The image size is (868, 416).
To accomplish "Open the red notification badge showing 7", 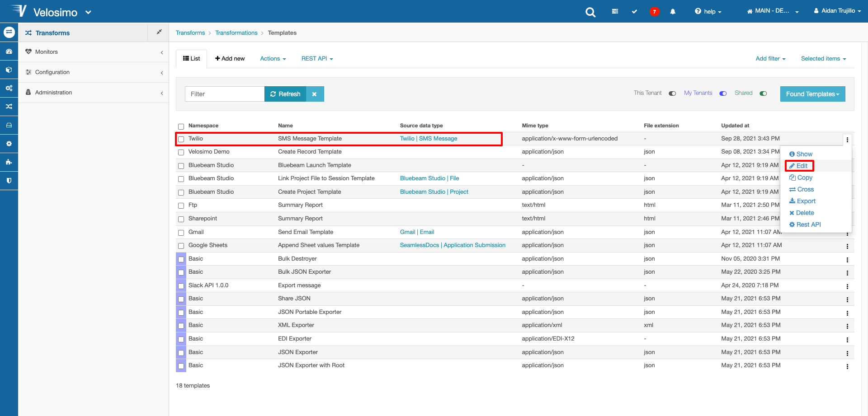I will click(x=654, y=12).
